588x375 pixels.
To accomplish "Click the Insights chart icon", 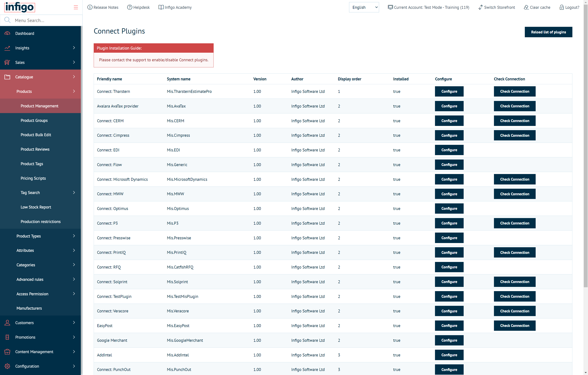I will (x=7, y=48).
